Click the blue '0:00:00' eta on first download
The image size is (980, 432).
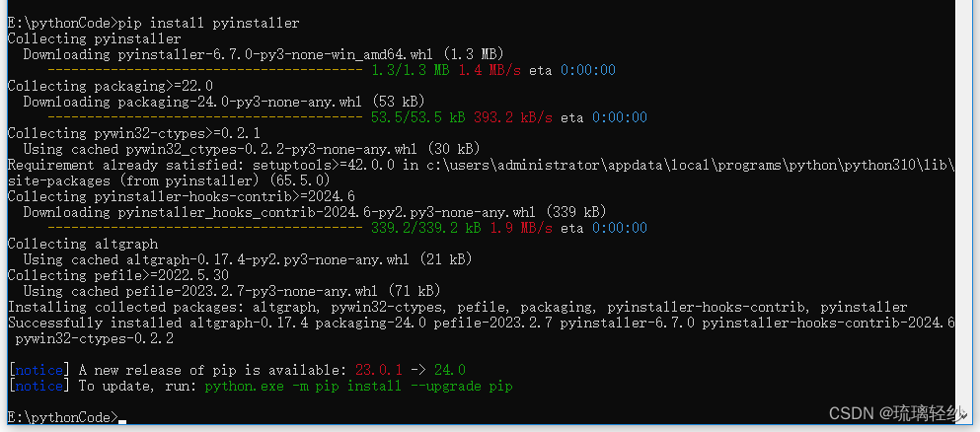tap(588, 71)
